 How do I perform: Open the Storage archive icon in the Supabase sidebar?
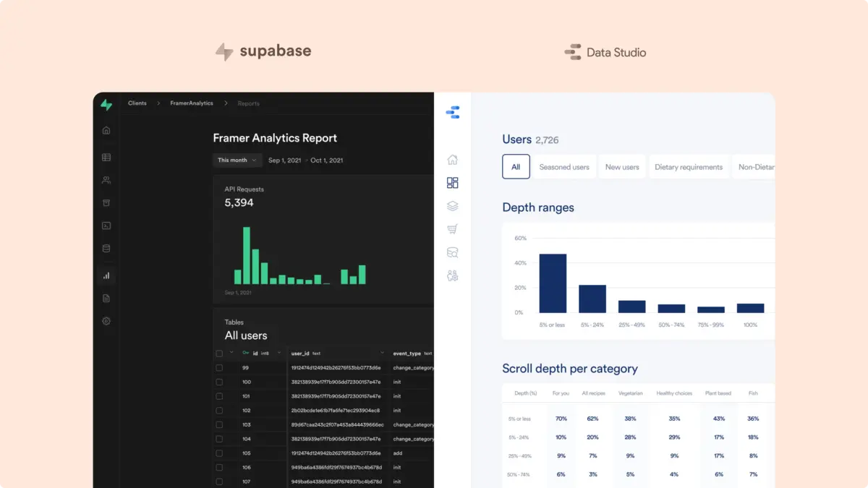coord(106,202)
